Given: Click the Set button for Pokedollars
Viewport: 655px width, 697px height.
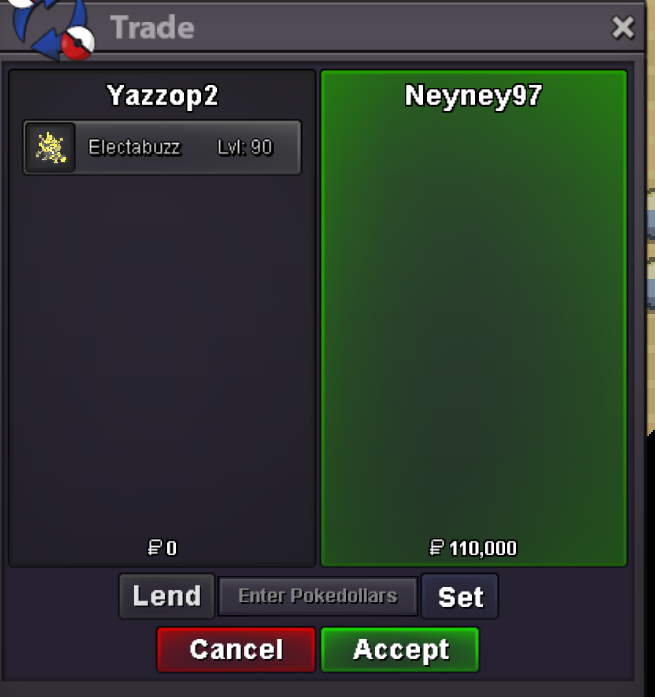Looking at the screenshot, I should [x=460, y=596].
